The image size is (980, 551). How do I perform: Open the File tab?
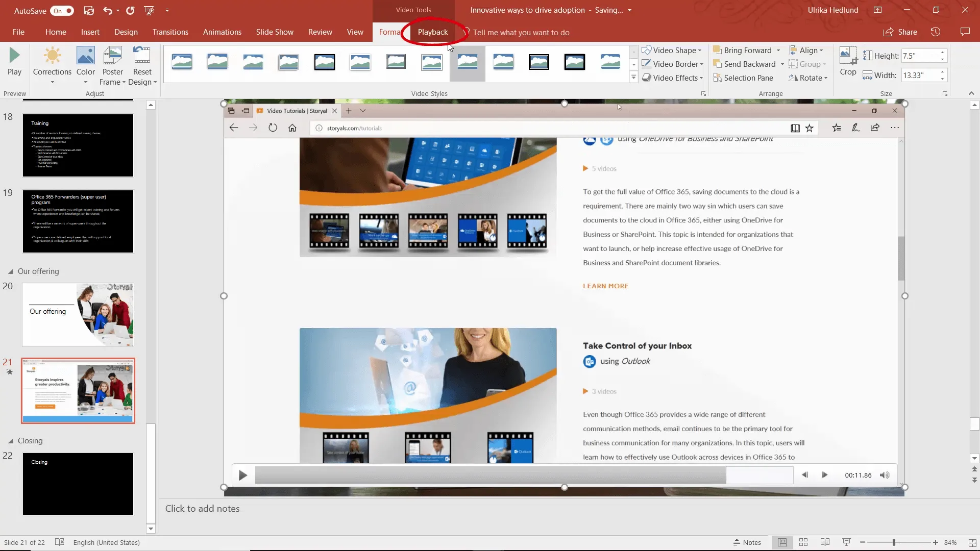pos(18,32)
